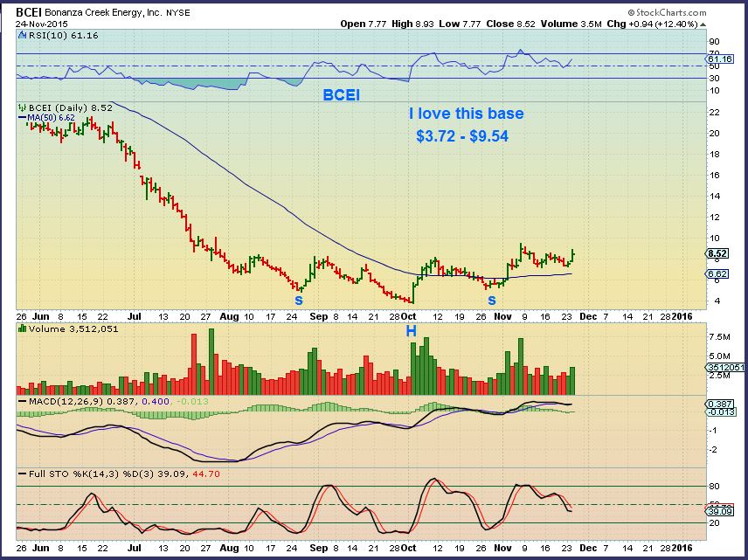This screenshot has height=560, width=748.
Task: Click the 3512051 volume tag on right axis
Action: click(x=725, y=367)
